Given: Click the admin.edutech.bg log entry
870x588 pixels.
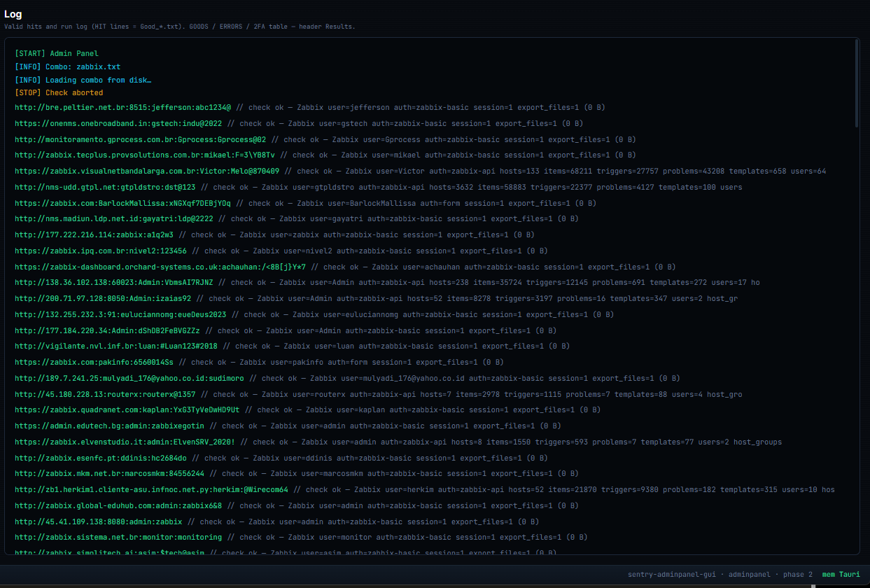Looking at the screenshot, I should tap(288, 426).
